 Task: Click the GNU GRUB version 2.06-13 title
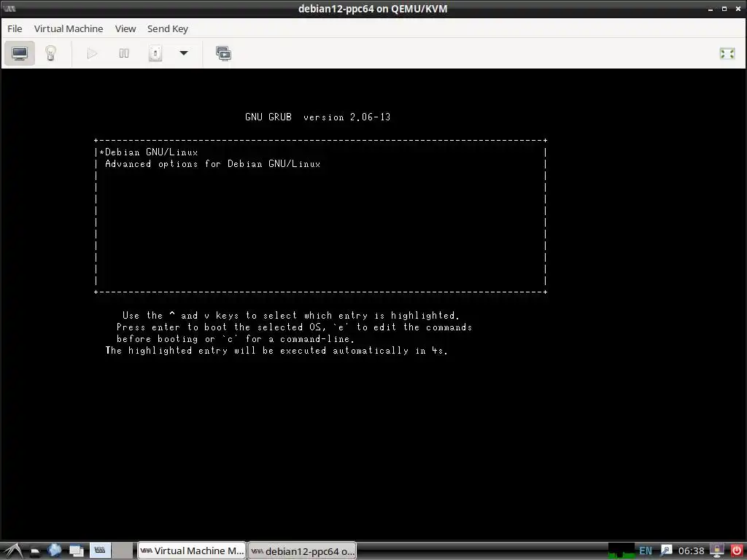(x=318, y=117)
